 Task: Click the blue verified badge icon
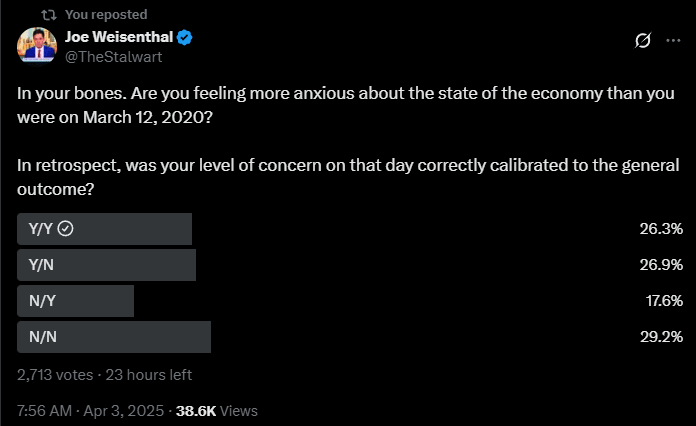click(185, 38)
